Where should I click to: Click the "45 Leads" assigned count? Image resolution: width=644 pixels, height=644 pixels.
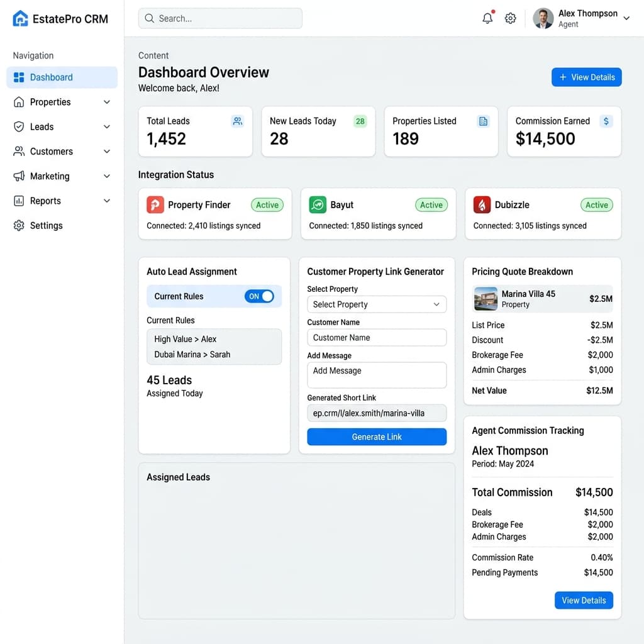coord(169,380)
